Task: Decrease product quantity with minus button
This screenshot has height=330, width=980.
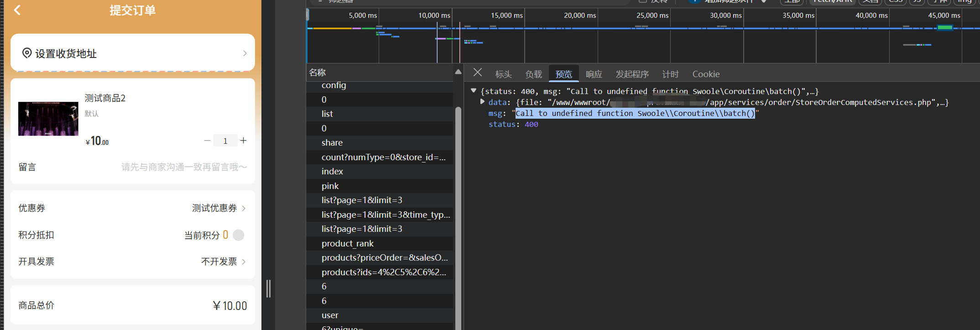Action: pos(207,141)
